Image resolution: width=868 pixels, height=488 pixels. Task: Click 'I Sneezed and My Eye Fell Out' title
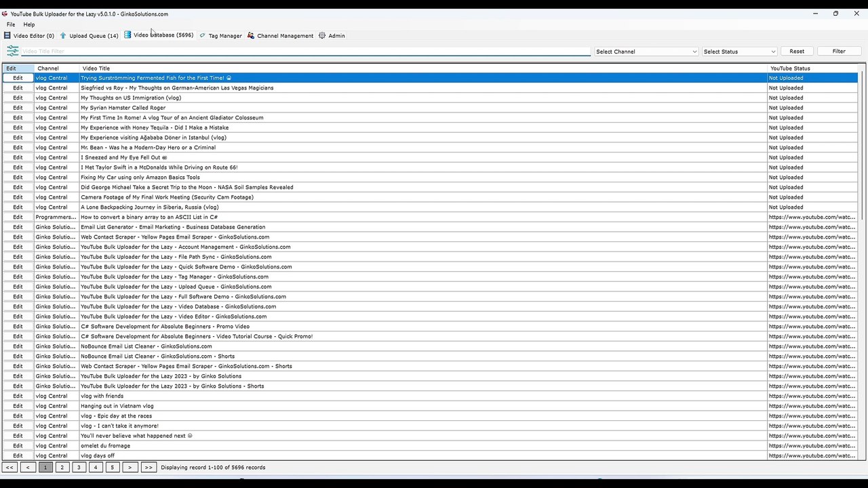(123, 157)
